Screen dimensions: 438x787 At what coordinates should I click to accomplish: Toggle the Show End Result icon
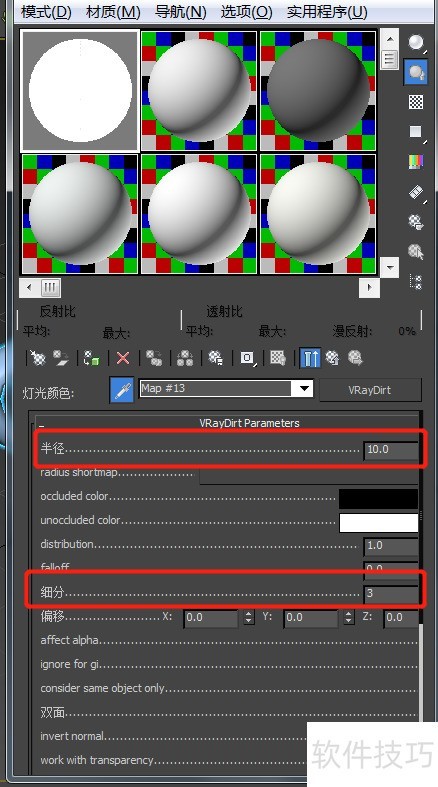[310, 358]
